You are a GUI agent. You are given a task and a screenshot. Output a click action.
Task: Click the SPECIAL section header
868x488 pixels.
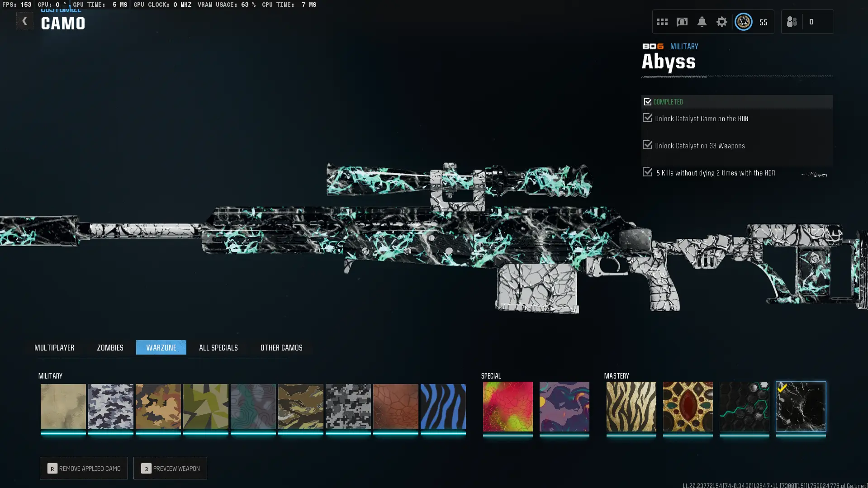(491, 376)
